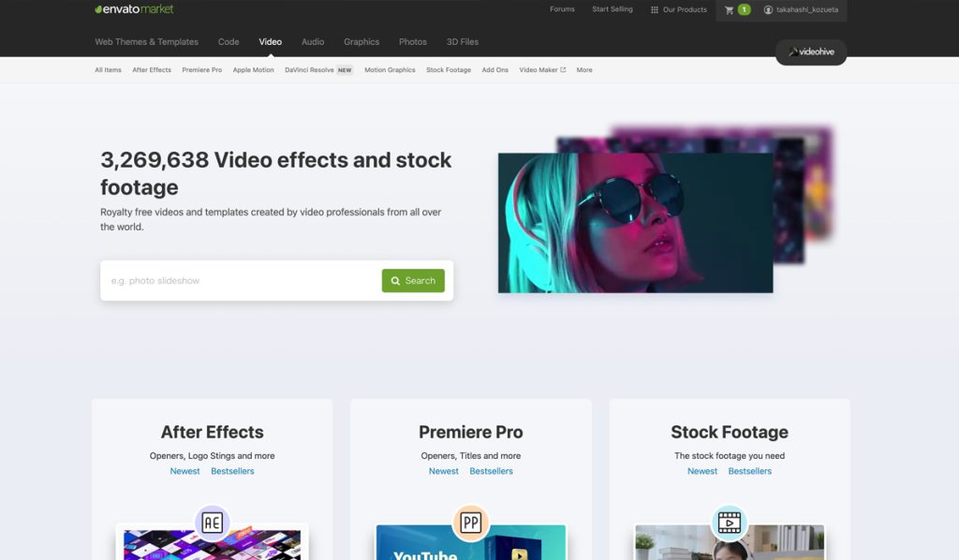The width and height of the screenshot is (959, 560).
Task: Open the After Effects submenu item
Action: point(152,69)
